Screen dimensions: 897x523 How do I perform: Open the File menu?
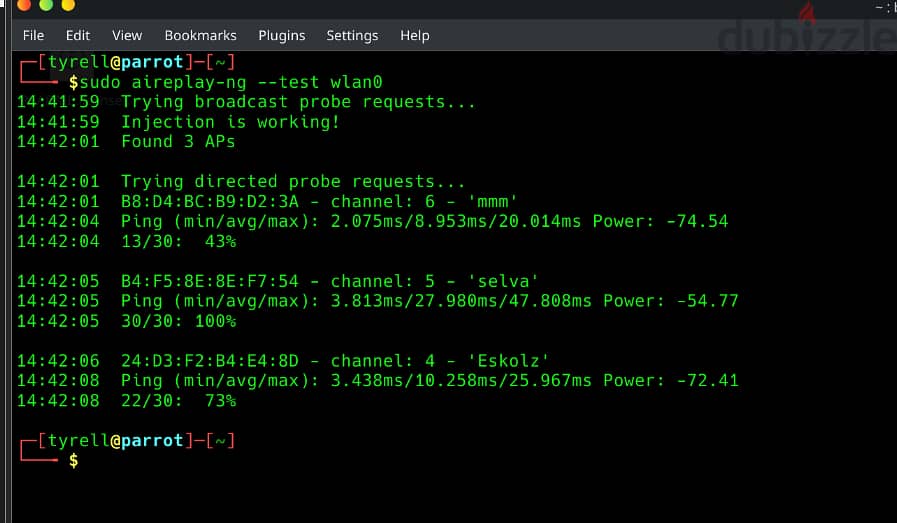click(x=33, y=35)
